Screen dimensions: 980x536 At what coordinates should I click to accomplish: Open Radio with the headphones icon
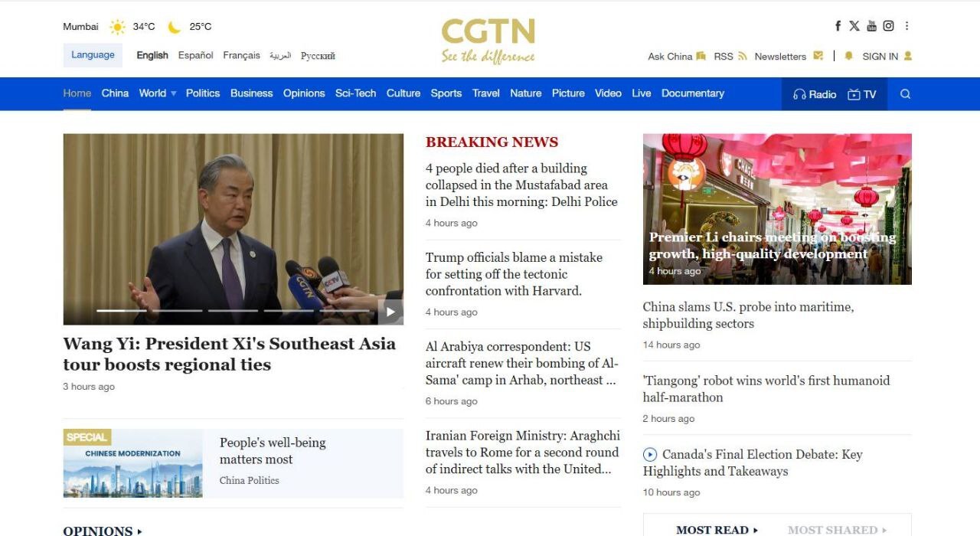pyautogui.click(x=815, y=94)
